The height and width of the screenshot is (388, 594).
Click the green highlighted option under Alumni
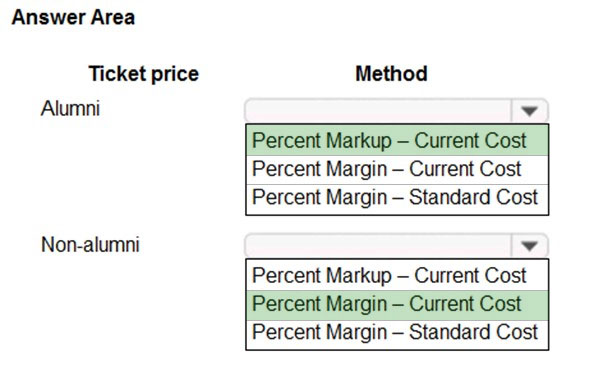coord(397,141)
